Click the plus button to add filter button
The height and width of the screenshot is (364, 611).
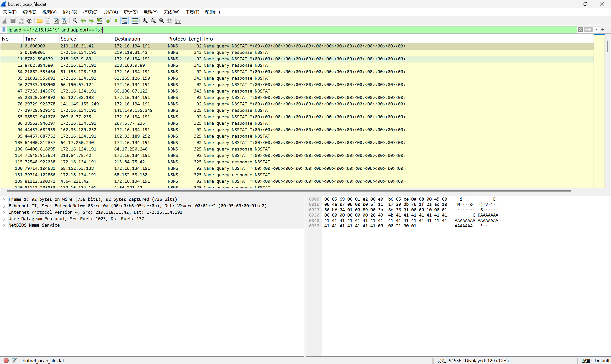click(603, 30)
